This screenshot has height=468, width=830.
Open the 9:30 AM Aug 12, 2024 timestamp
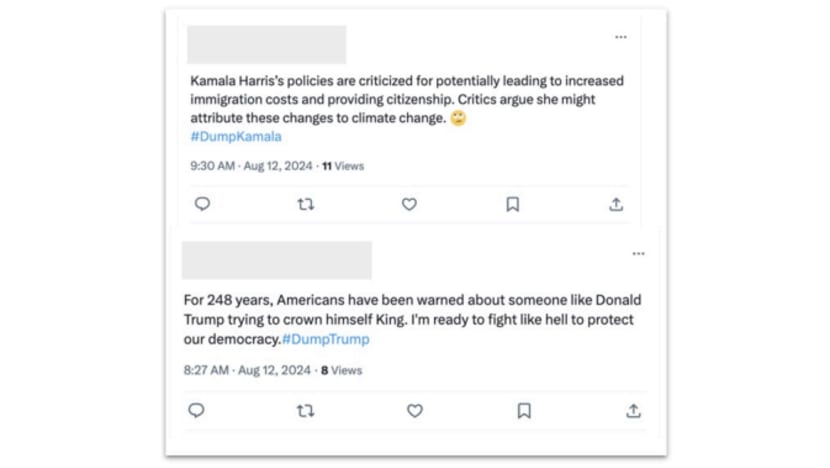click(x=251, y=166)
